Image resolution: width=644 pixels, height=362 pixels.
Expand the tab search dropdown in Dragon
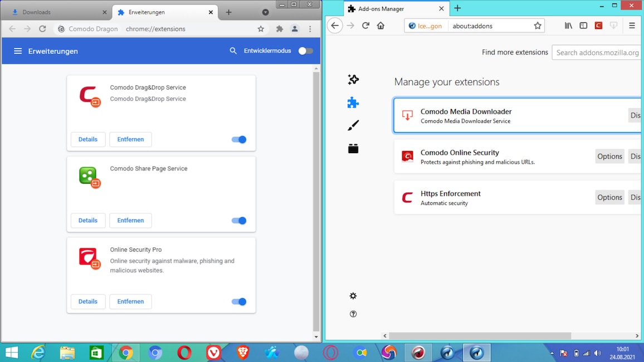click(x=265, y=12)
